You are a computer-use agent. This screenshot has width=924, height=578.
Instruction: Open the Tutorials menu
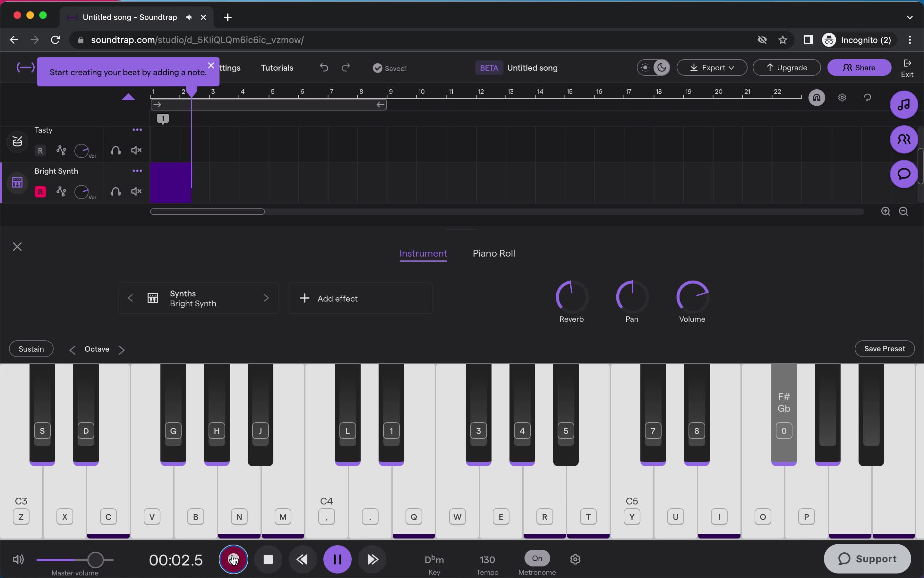[277, 68]
